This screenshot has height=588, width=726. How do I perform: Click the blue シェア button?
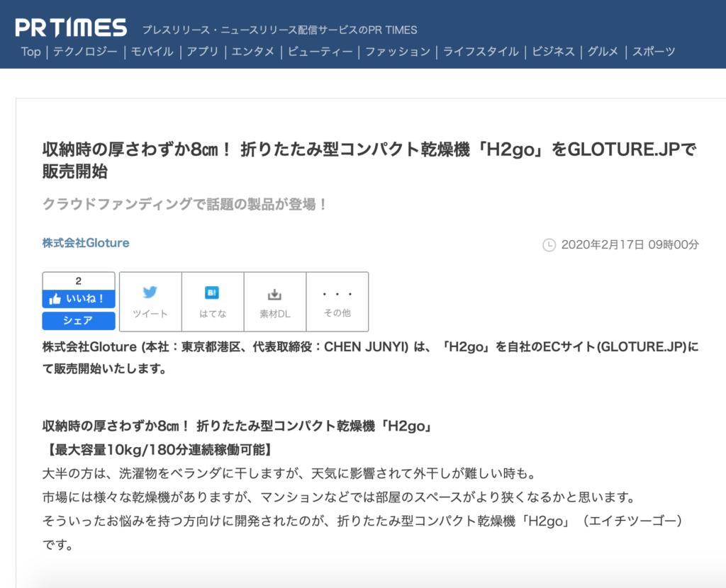(79, 321)
